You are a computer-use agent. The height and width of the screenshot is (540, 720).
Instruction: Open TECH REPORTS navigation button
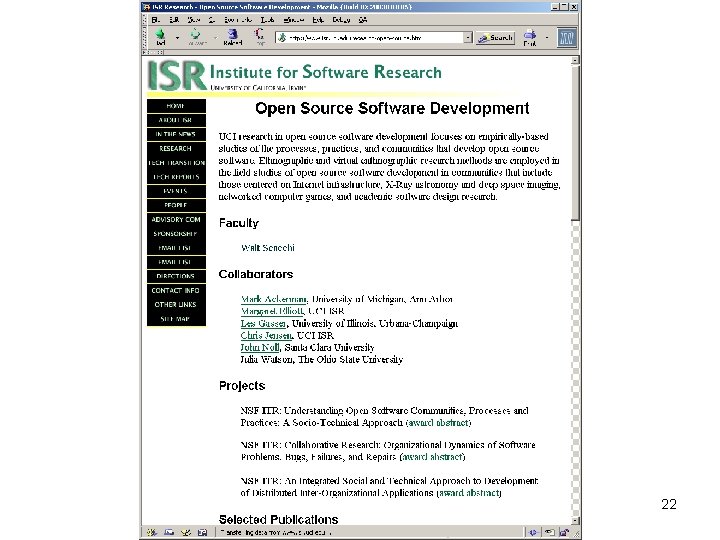pyautogui.click(x=176, y=177)
